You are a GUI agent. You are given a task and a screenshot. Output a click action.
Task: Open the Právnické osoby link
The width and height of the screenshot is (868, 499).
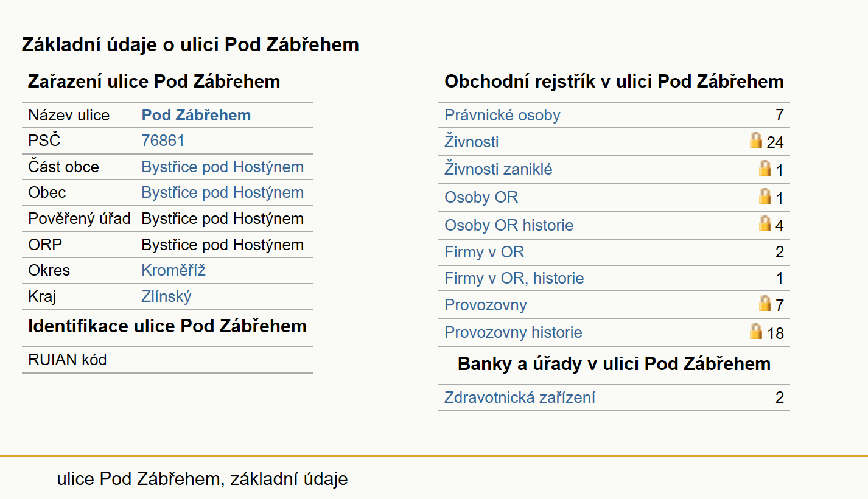[502, 115]
